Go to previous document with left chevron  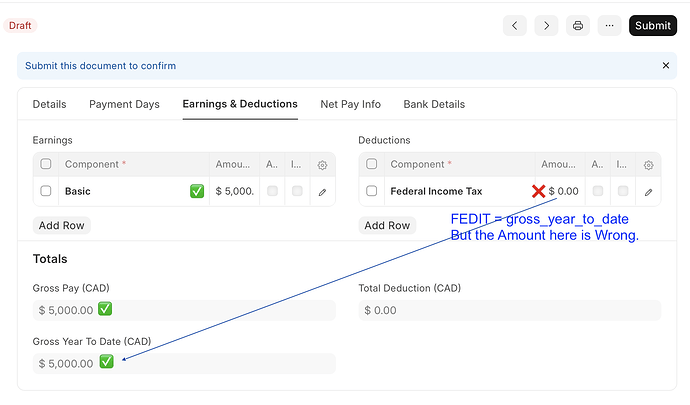click(x=514, y=26)
